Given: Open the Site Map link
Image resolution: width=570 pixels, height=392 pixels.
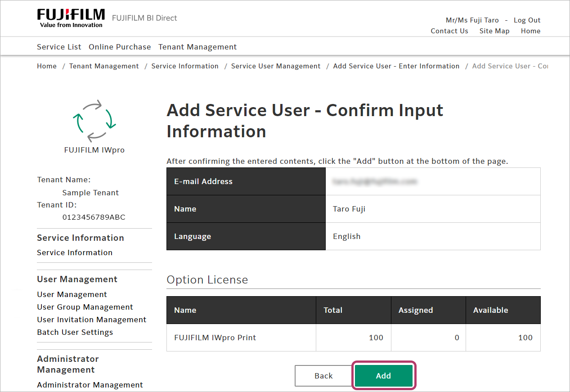Looking at the screenshot, I should point(494,31).
